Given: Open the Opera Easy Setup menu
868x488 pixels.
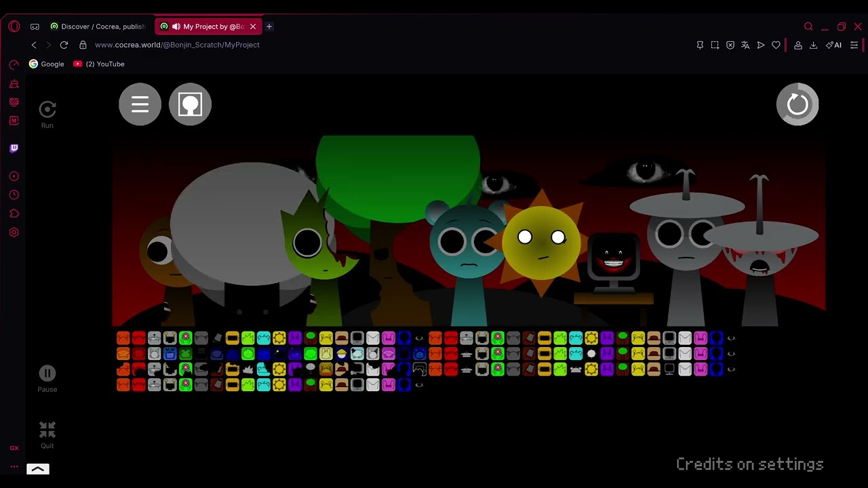Looking at the screenshot, I should tap(854, 45).
